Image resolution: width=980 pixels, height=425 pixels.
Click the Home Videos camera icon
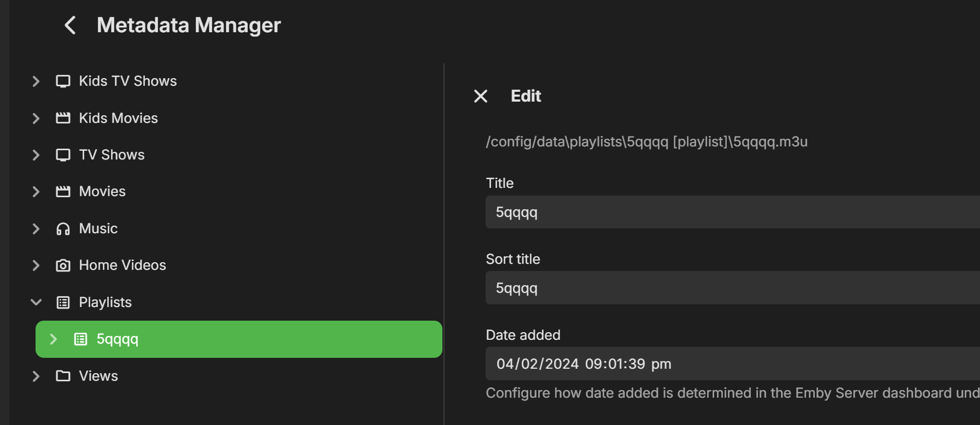pyautogui.click(x=63, y=265)
